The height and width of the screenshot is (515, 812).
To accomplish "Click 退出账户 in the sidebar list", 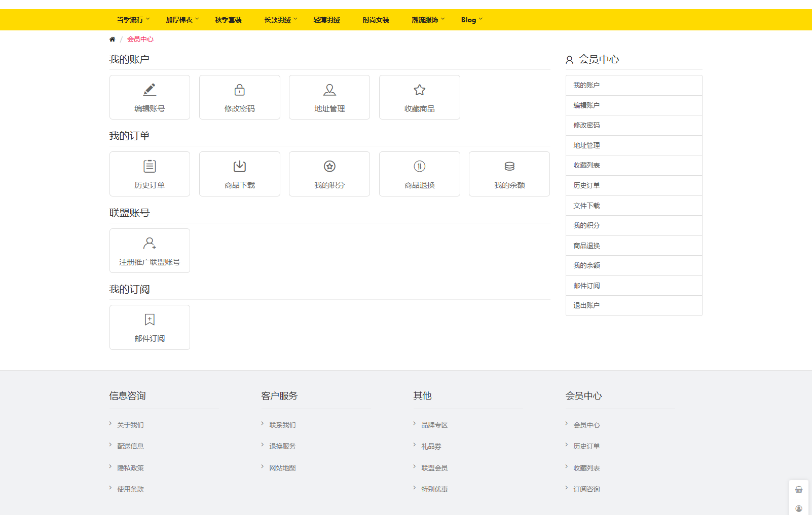I will coord(586,305).
